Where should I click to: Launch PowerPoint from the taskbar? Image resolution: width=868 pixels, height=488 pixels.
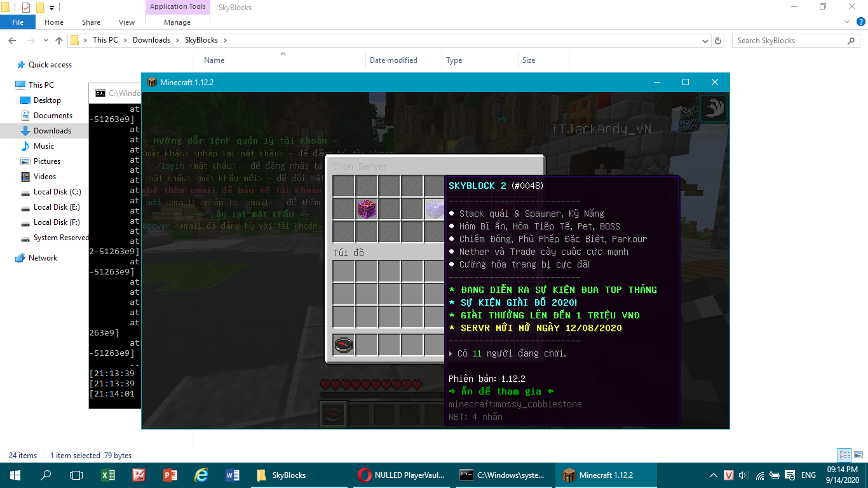tap(170, 475)
